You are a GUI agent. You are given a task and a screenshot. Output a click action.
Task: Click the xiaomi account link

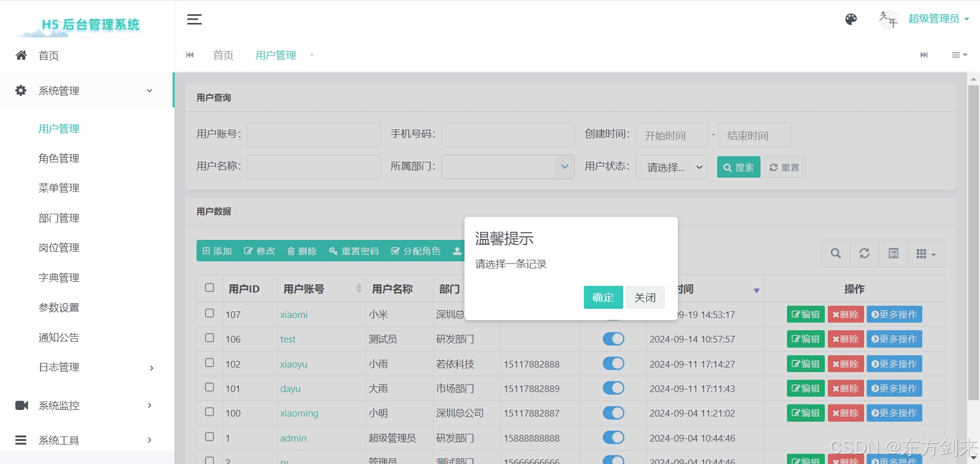(x=294, y=314)
